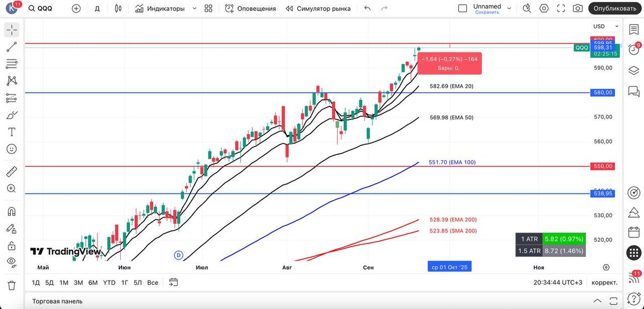Select the 1М date range
This screenshot has height=309, width=644.
pos(64,282)
